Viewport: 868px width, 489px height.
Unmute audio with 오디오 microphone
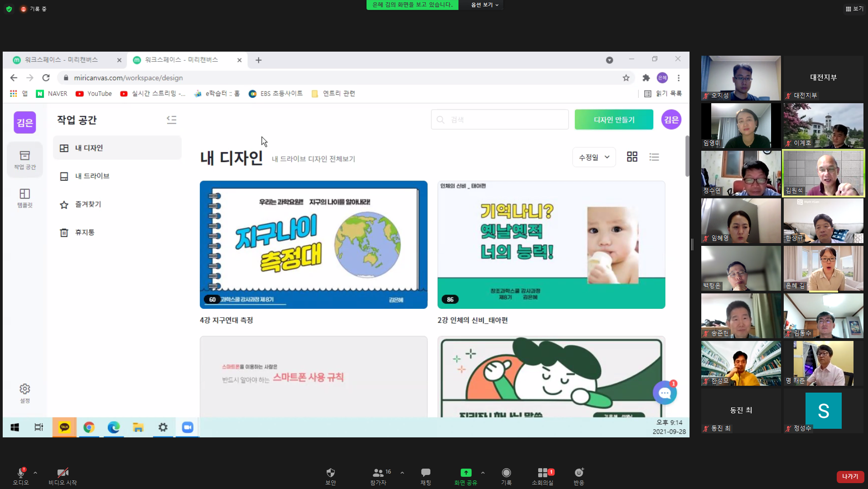click(20, 476)
